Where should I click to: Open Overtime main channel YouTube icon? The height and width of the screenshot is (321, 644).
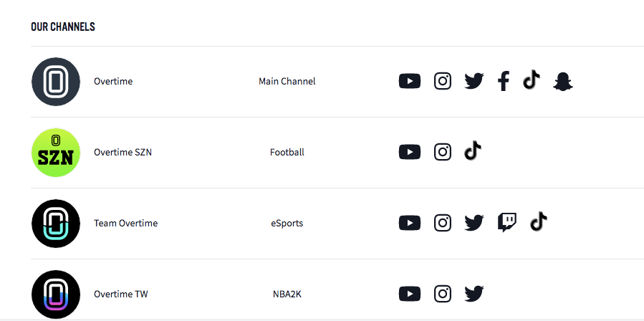(410, 81)
